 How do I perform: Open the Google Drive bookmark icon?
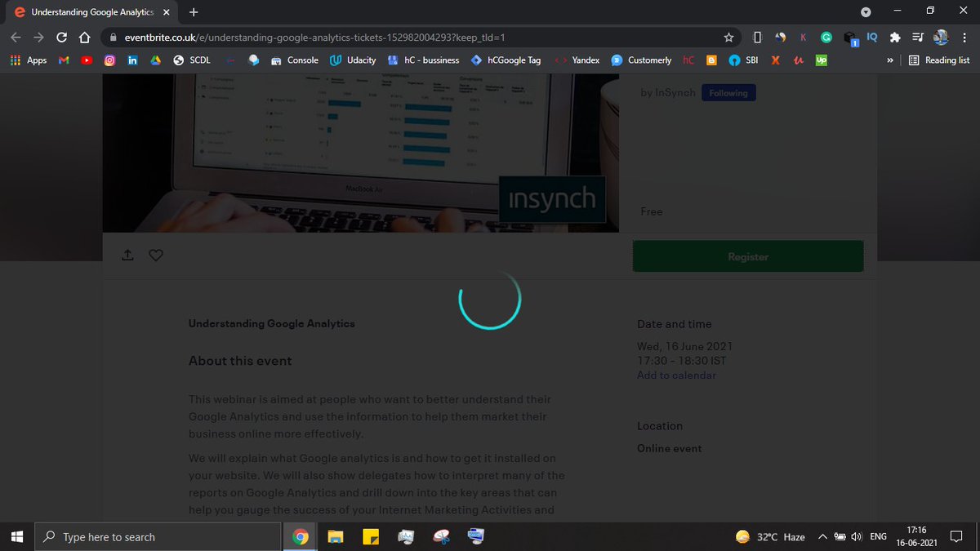[x=155, y=60]
